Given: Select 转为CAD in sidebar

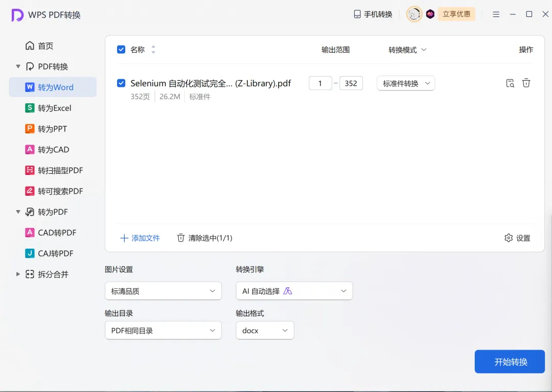Looking at the screenshot, I should pyautogui.click(x=53, y=149).
